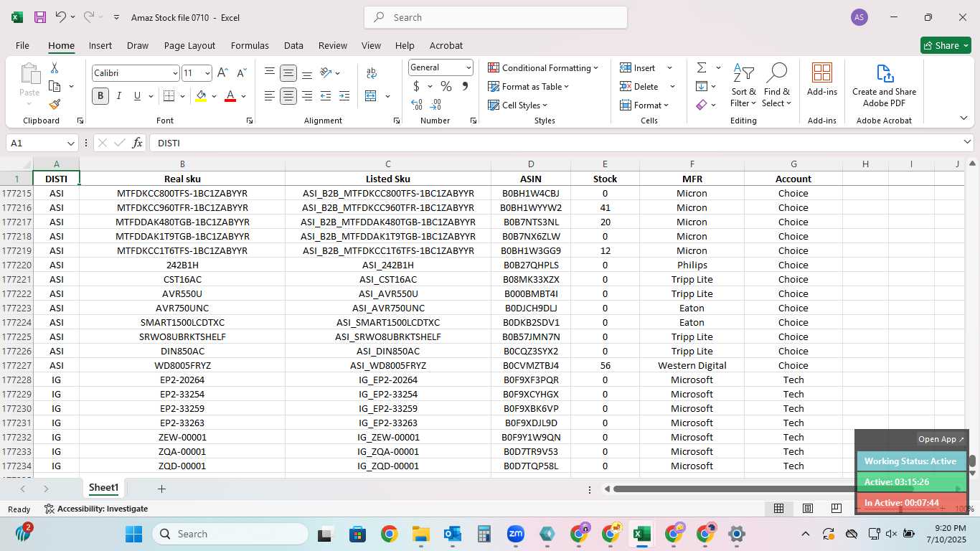Switch to Page Layout view icon
Image resolution: width=980 pixels, height=551 pixels.
807,509
